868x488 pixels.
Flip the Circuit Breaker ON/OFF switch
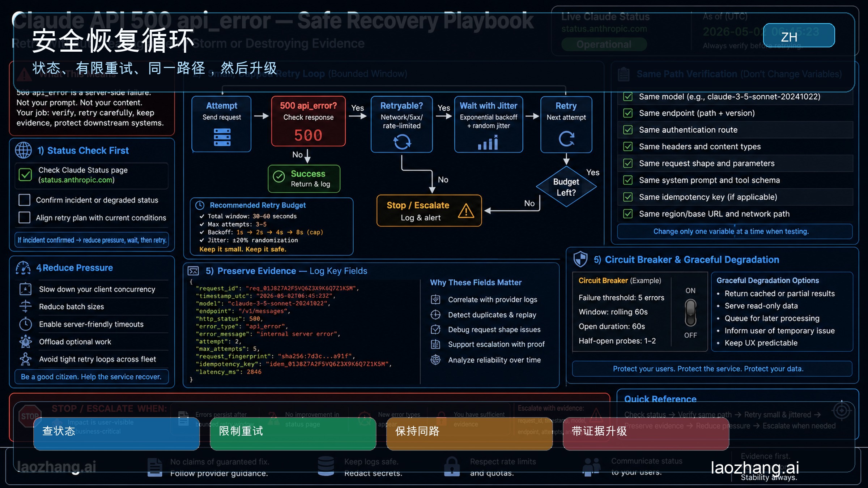[690, 313]
